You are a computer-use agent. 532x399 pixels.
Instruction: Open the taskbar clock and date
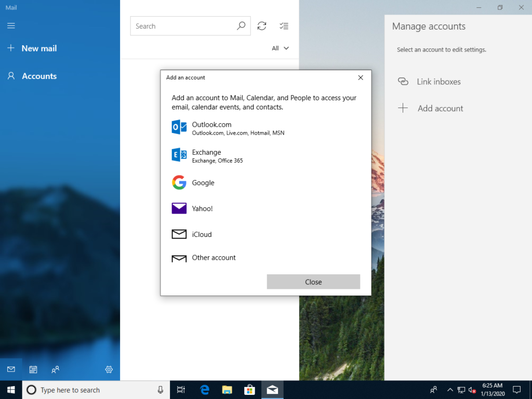(x=493, y=390)
